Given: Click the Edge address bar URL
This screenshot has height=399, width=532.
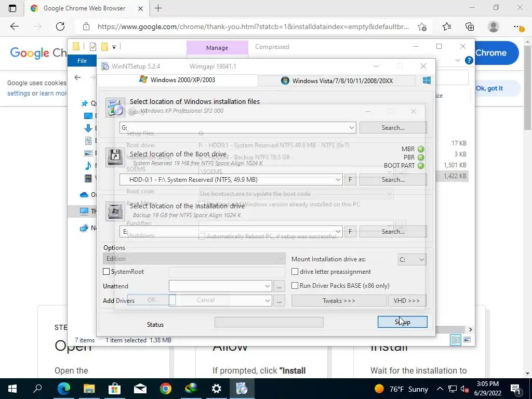Looking at the screenshot, I should (253, 26).
